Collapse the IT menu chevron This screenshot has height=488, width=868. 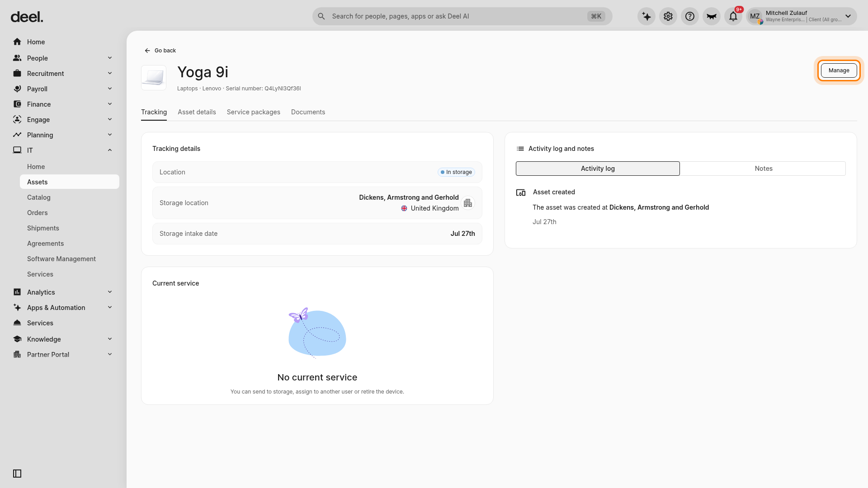110,150
